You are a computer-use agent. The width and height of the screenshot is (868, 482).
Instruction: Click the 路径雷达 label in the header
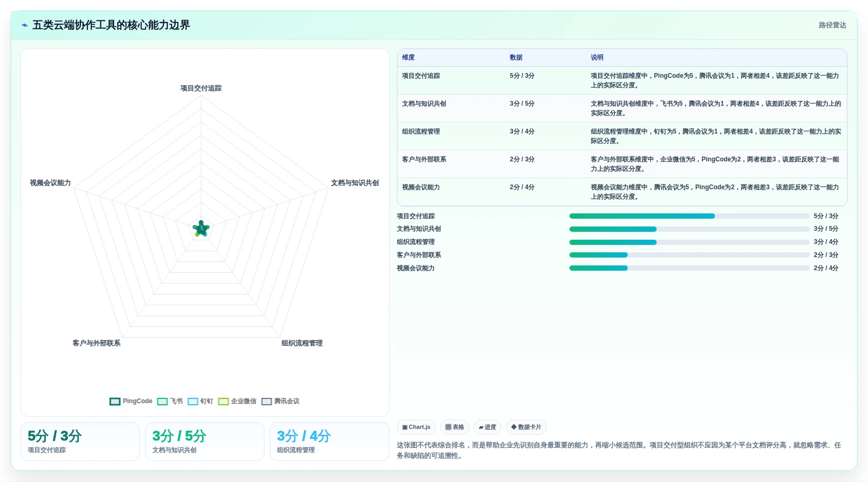point(832,25)
